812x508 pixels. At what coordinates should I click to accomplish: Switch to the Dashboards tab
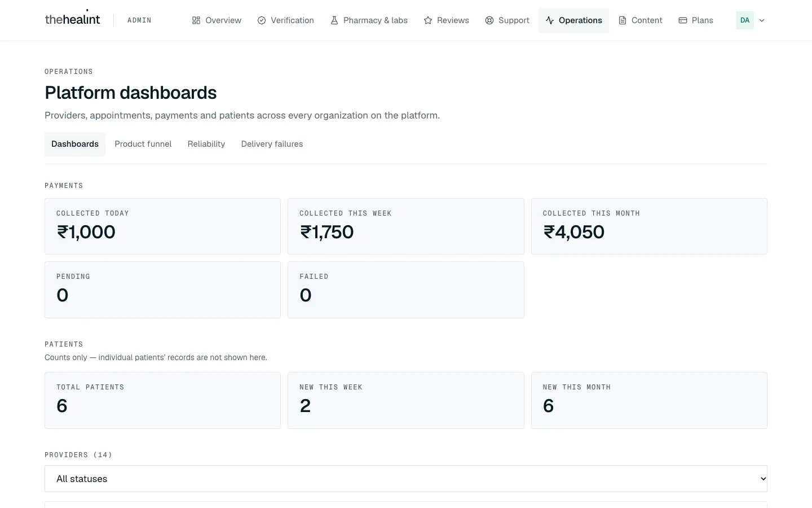click(x=75, y=144)
